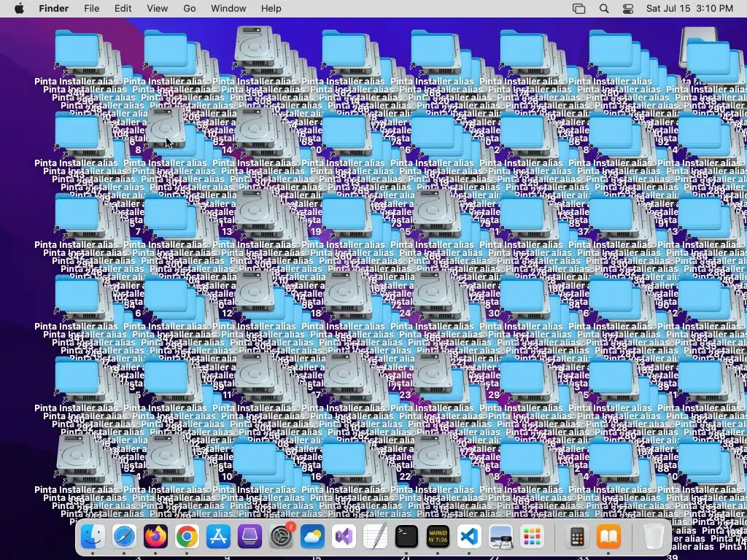
Task: Open Launchpad from the Dock
Action: click(532, 537)
